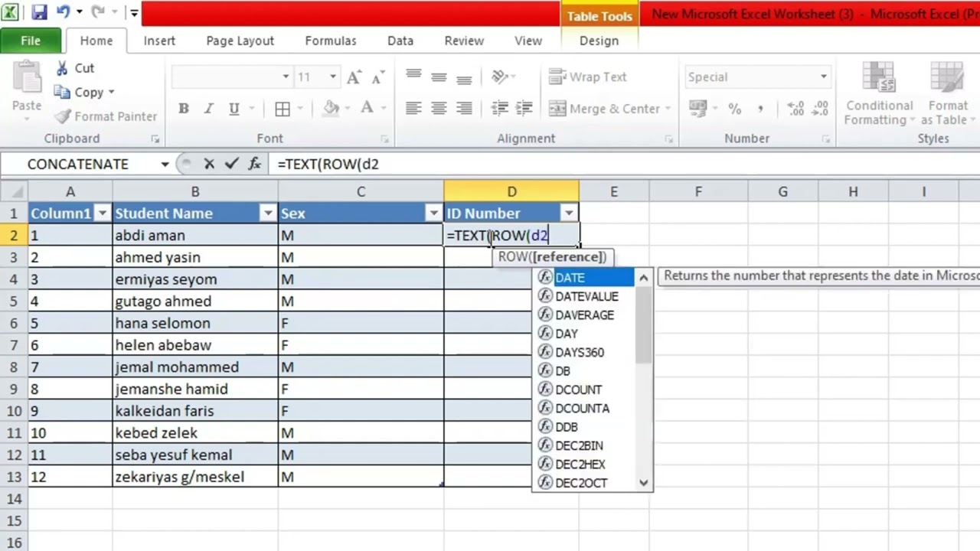Click the Cut scissors icon
The height and width of the screenshot is (551, 980).
(62, 68)
